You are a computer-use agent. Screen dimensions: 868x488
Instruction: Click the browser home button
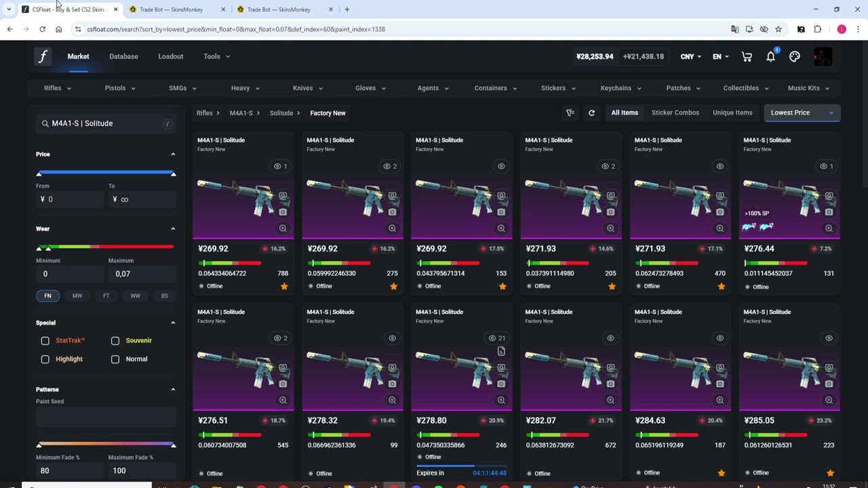[x=58, y=29]
